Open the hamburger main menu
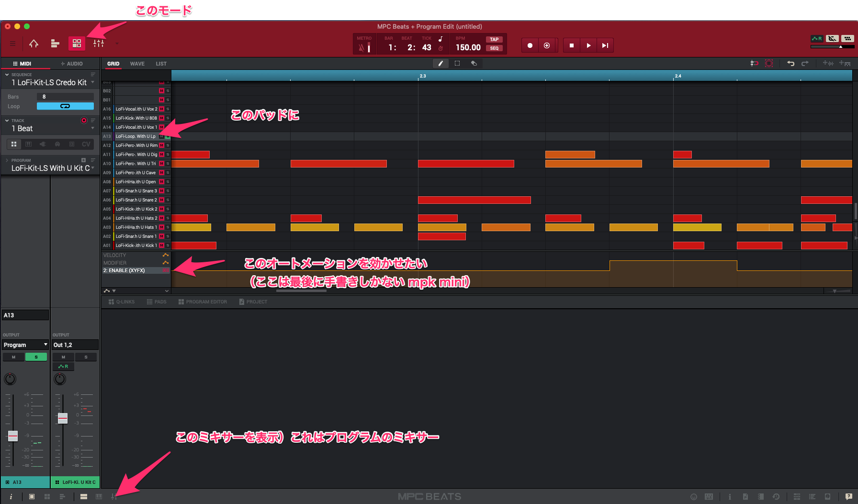 [13, 44]
